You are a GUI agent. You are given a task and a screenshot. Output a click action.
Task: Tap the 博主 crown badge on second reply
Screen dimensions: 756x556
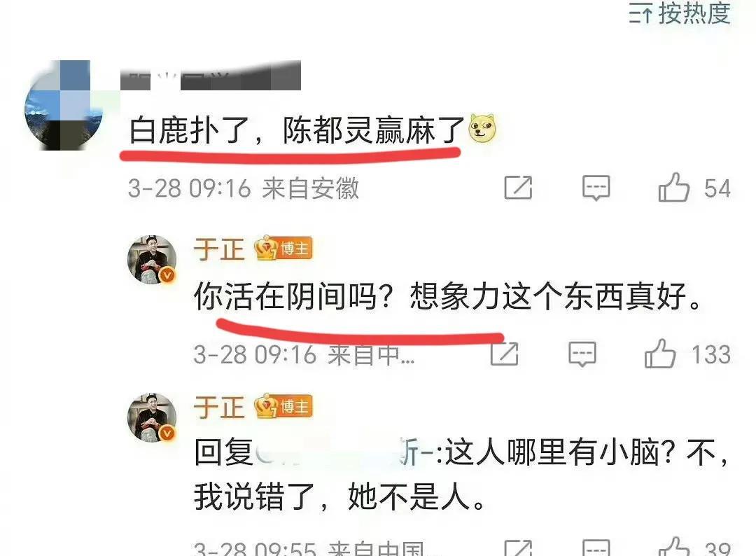point(283,407)
